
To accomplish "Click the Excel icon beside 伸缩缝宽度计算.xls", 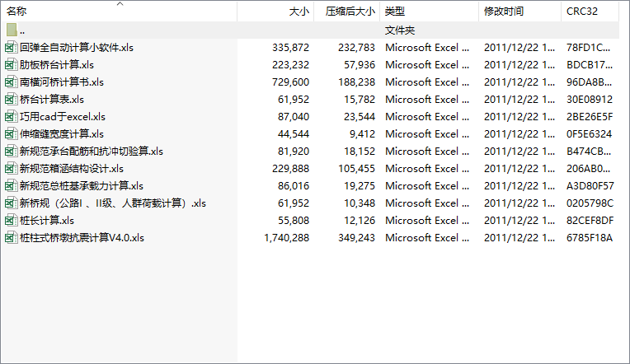I will (x=12, y=134).
